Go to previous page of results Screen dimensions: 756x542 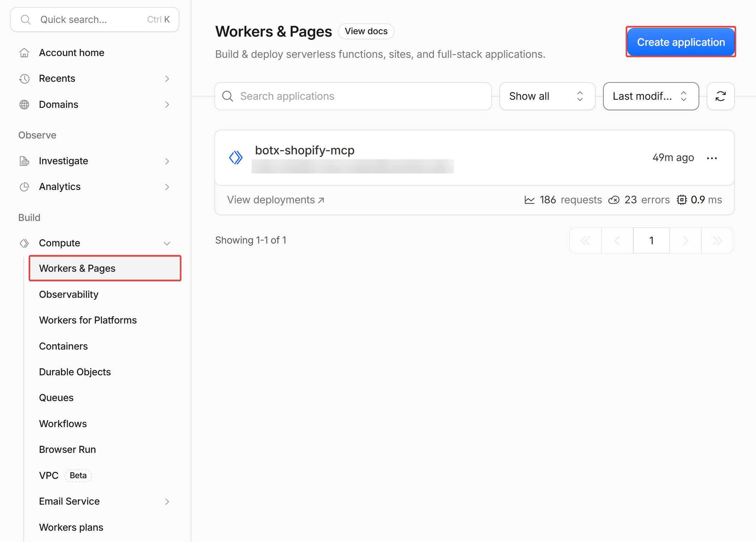click(x=617, y=241)
